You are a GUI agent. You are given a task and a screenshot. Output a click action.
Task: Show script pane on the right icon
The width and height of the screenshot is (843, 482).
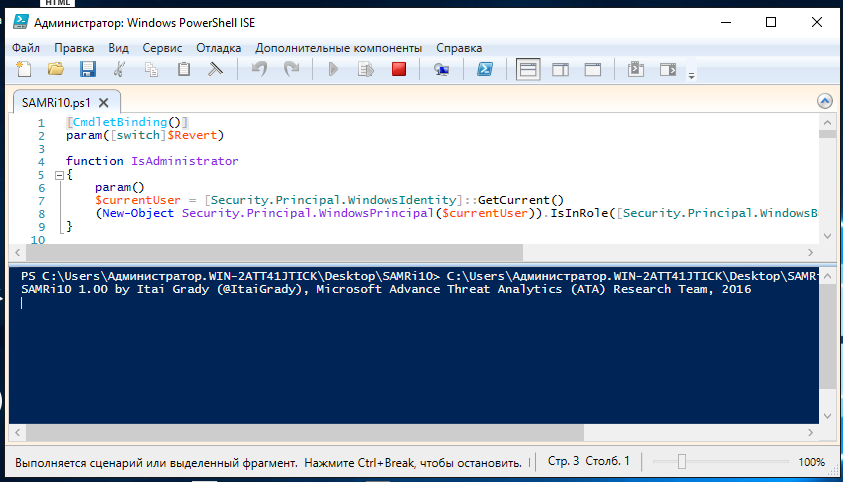coord(560,69)
